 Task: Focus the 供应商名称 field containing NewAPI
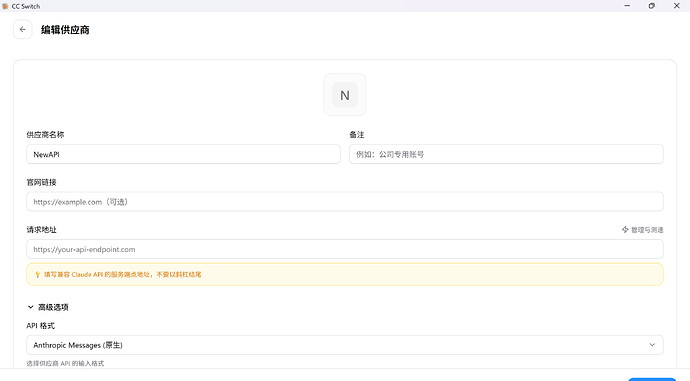pos(183,154)
